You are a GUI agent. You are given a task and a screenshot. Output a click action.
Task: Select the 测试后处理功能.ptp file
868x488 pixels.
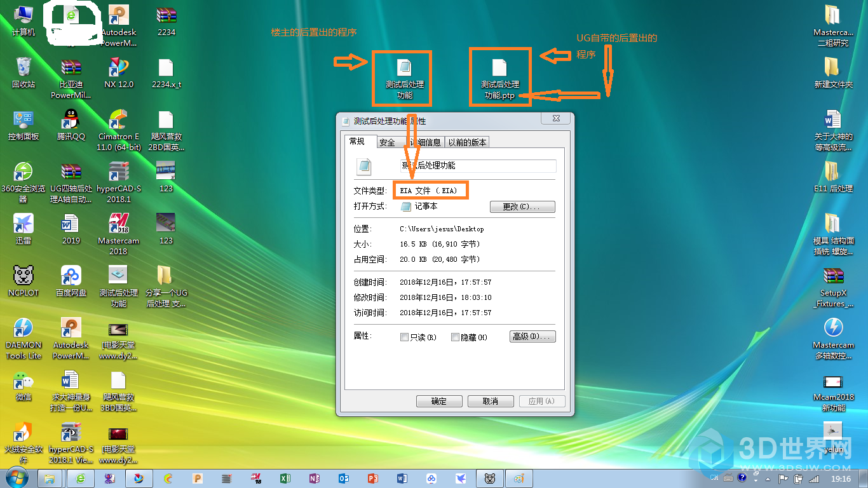click(500, 78)
